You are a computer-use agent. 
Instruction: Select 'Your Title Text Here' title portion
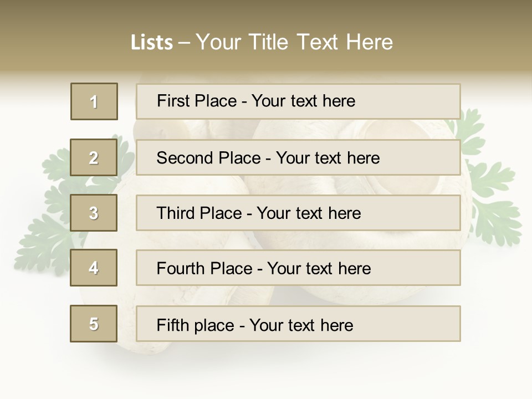tap(294, 42)
